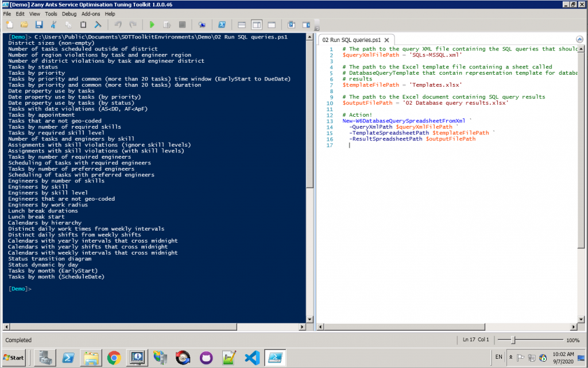The width and height of the screenshot is (588, 368).
Task: Click 'Ln 17 Col 1' status indicator
Action: click(476, 339)
